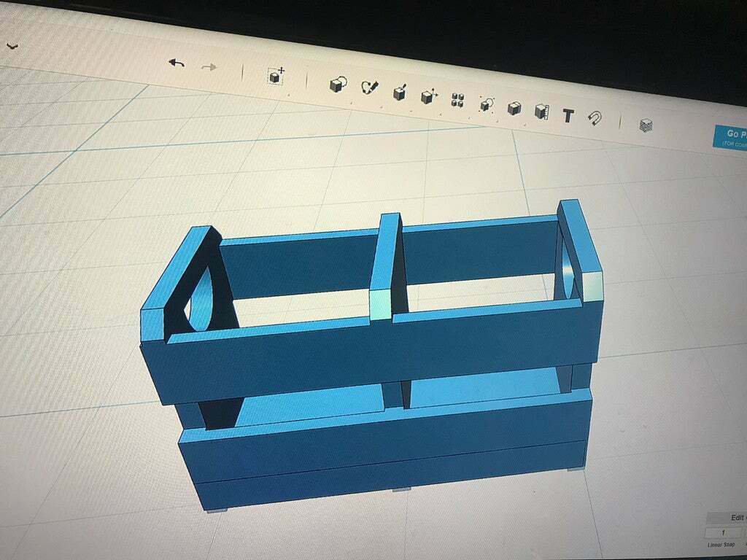Click the greyed Redo arrow

209,67
